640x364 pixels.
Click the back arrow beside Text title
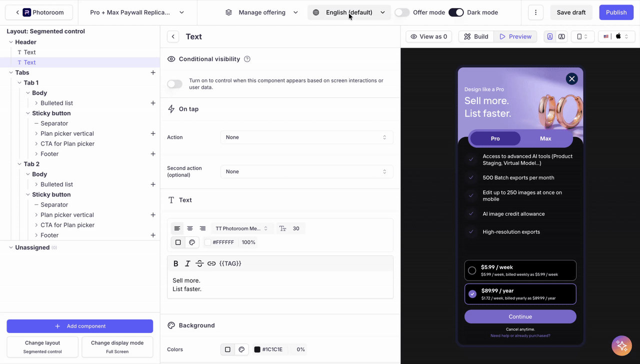[x=173, y=36]
